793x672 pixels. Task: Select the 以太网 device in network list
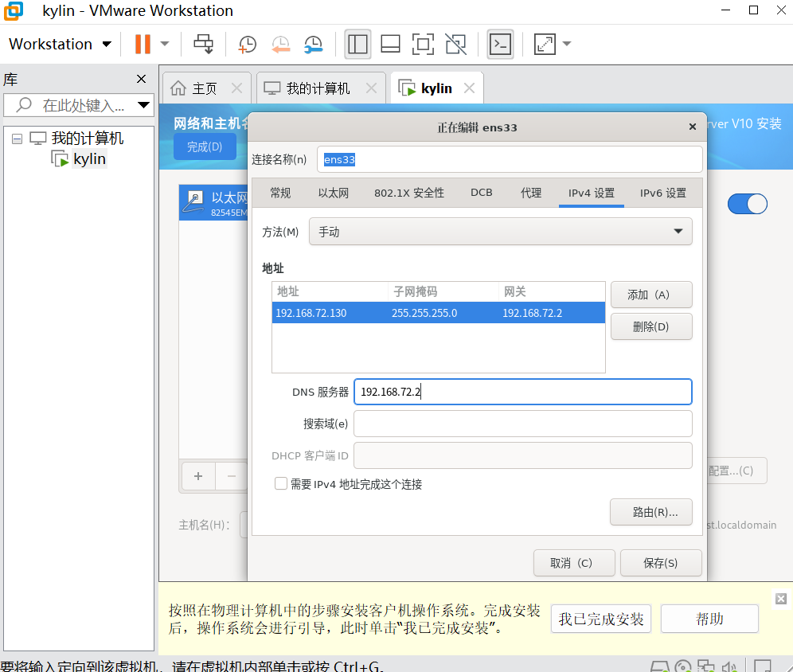pyautogui.click(x=213, y=203)
